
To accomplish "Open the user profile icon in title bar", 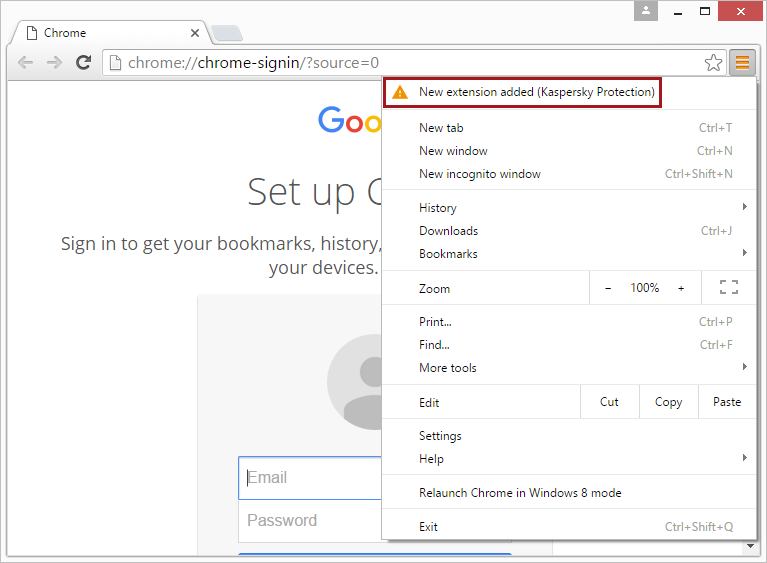I will point(646,11).
